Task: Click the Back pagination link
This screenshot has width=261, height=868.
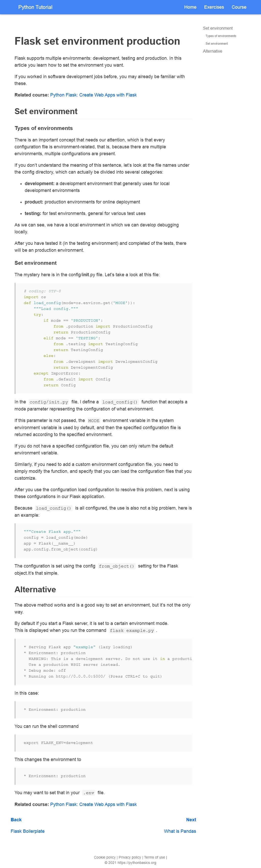Action: pos(16,820)
